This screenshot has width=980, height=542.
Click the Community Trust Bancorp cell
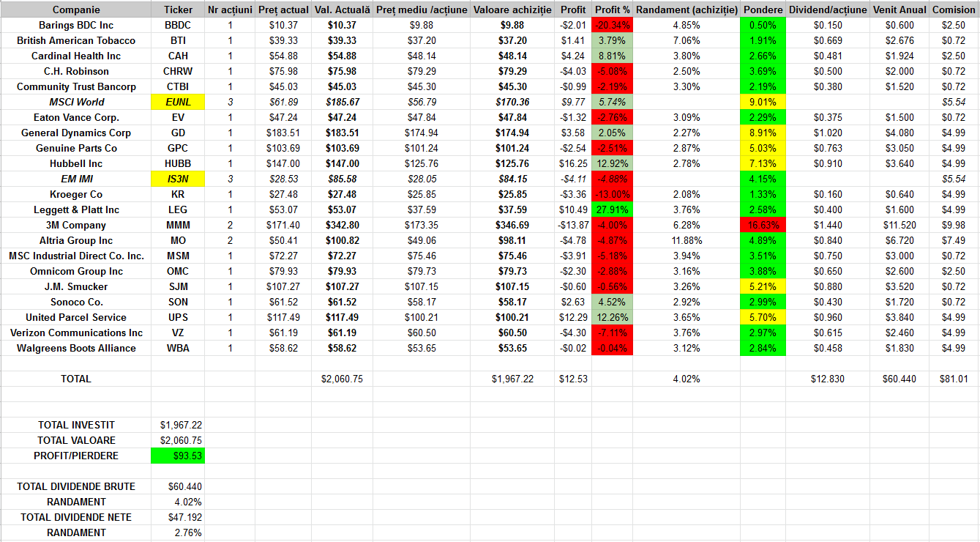pos(76,86)
